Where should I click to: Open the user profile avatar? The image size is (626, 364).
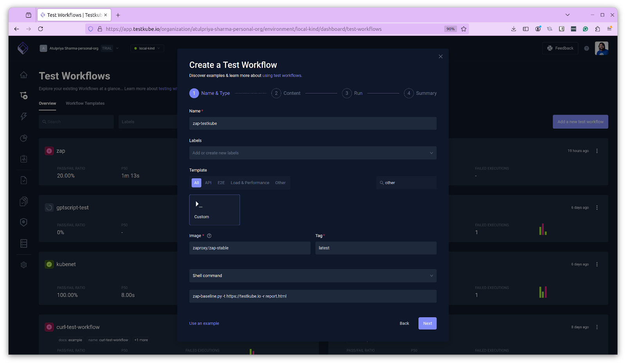(x=601, y=48)
